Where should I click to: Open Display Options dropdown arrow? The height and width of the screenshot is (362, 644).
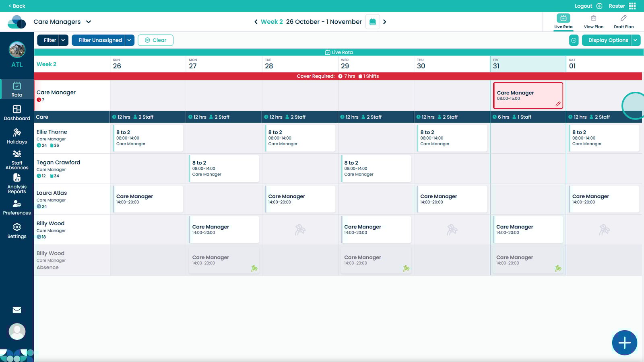coord(636,40)
